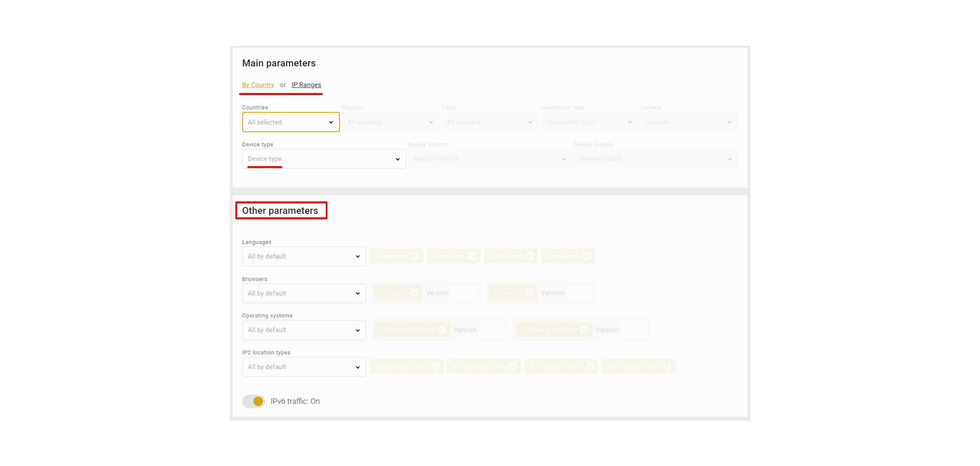Image resolution: width=980 pixels, height=466 pixels.
Task: Remove the first Browsers tag chip
Action: pos(414,293)
